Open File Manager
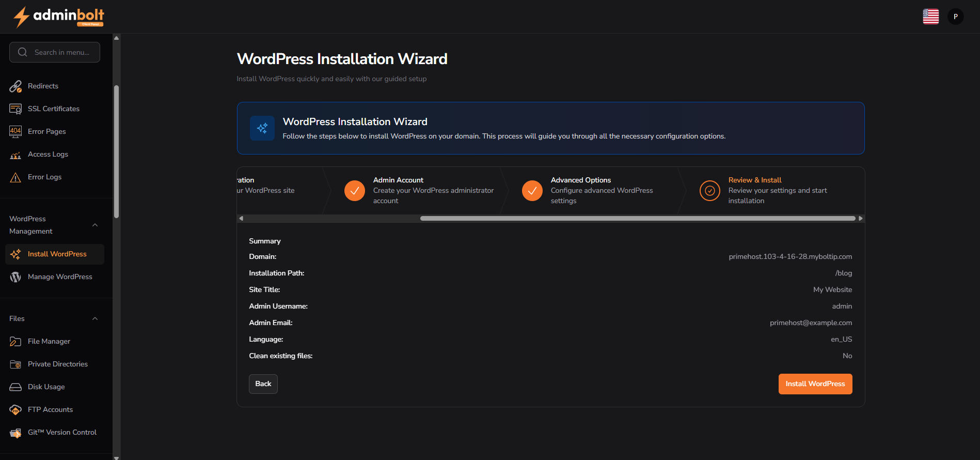 (x=55, y=342)
